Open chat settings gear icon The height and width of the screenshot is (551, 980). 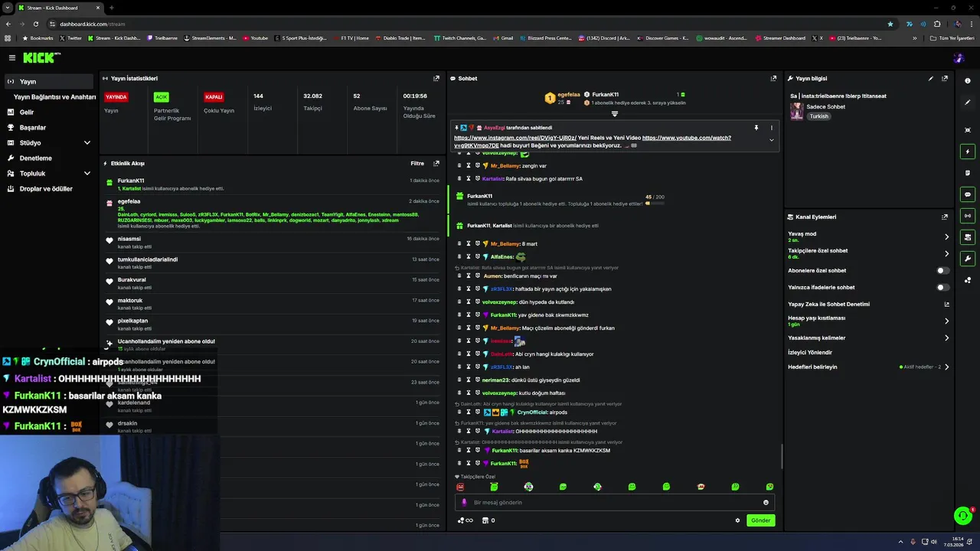[x=738, y=520]
